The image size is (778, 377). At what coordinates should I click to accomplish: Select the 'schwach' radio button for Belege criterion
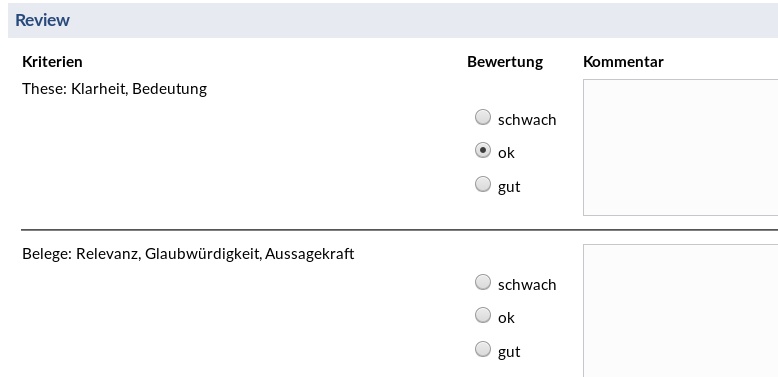click(482, 282)
